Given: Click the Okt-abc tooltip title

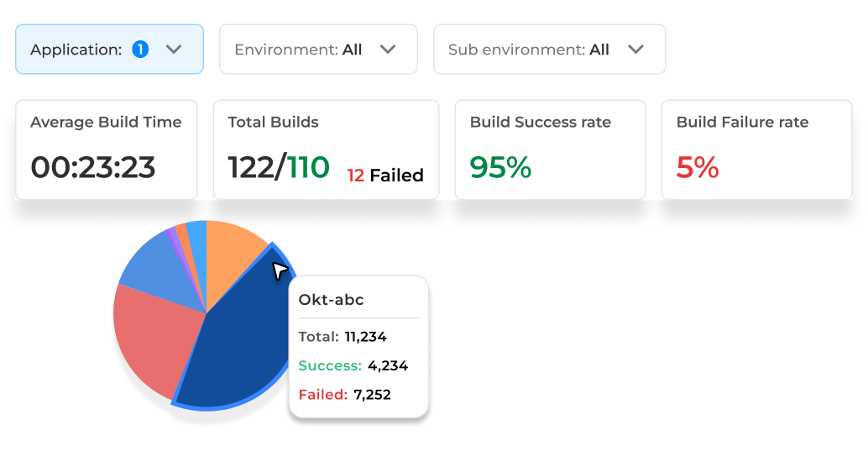Looking at the screenshot, I should [332, 300].
